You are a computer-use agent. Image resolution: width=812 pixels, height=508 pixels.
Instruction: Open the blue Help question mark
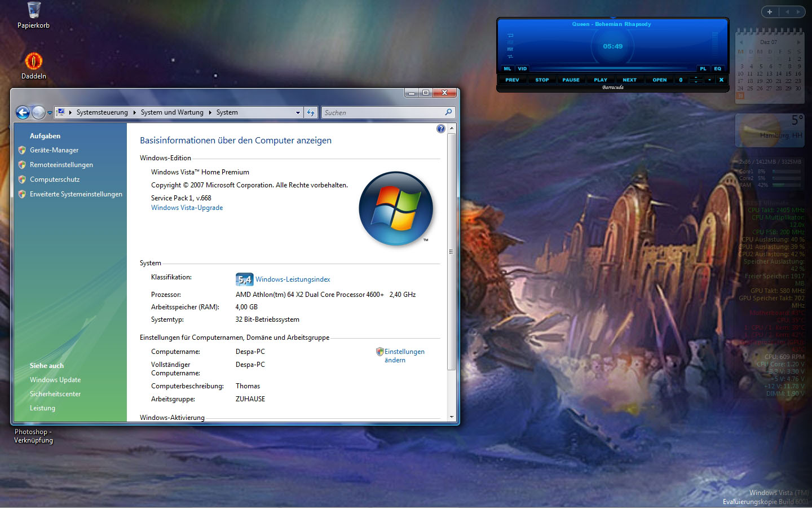point(441,129)
